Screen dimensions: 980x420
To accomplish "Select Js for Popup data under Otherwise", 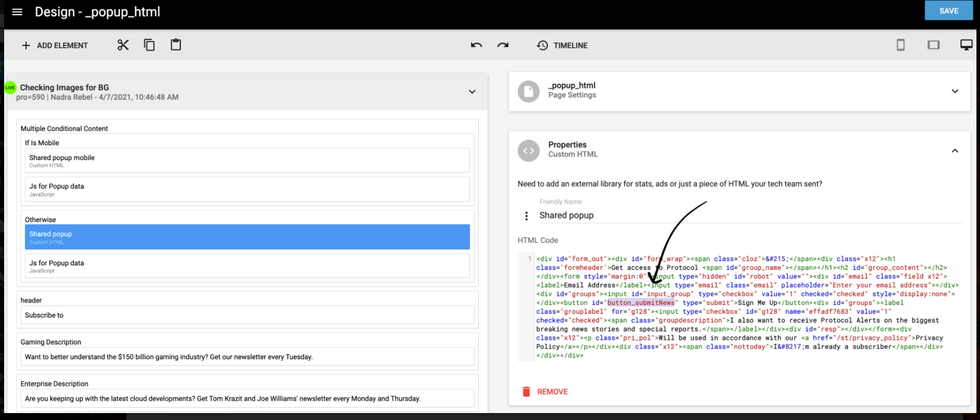I will 247,266.
